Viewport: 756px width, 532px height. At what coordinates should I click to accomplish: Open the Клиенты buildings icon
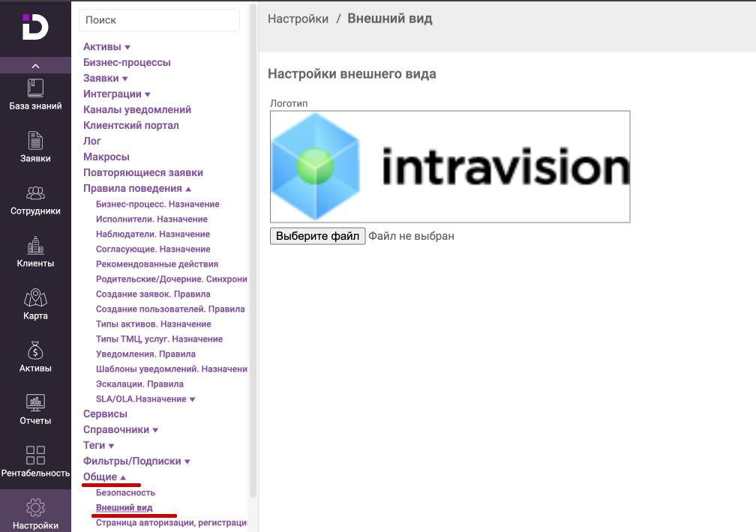[35, 246]
